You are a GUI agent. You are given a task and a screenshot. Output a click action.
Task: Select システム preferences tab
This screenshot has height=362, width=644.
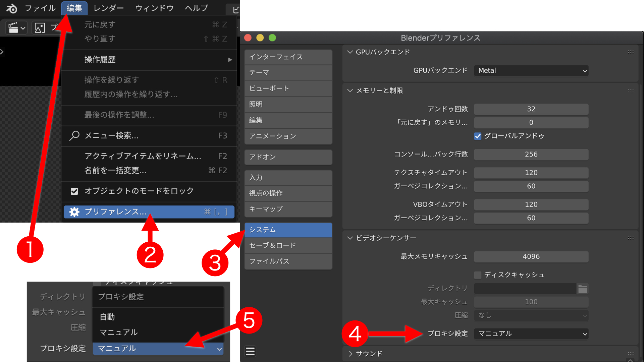point(288,230)
